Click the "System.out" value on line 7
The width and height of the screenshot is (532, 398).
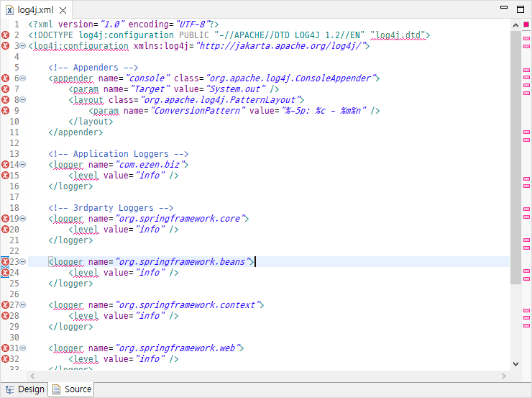[236, 89]
